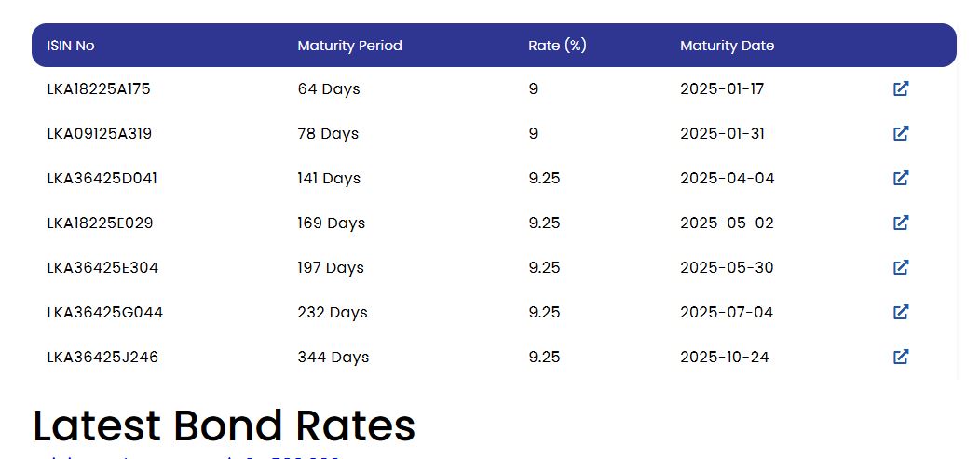
Task: Open external link for LKA18225E029
Action: [901, 223]
